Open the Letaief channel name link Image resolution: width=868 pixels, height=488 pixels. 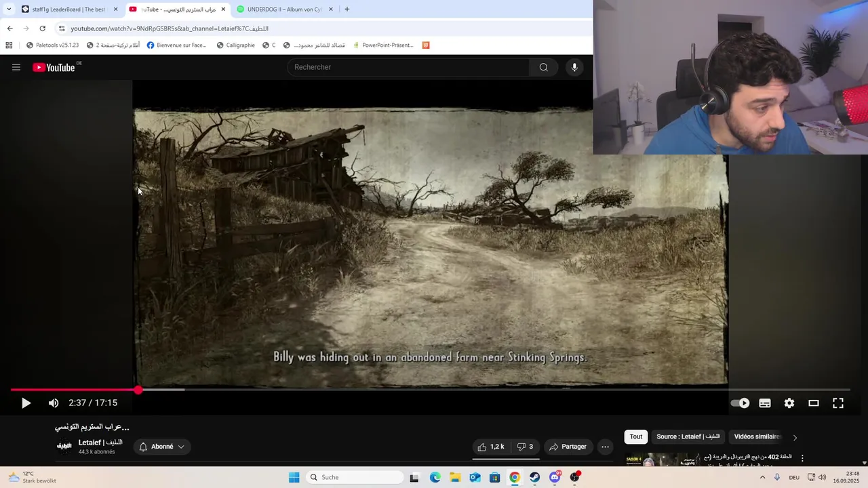[100, 443]
